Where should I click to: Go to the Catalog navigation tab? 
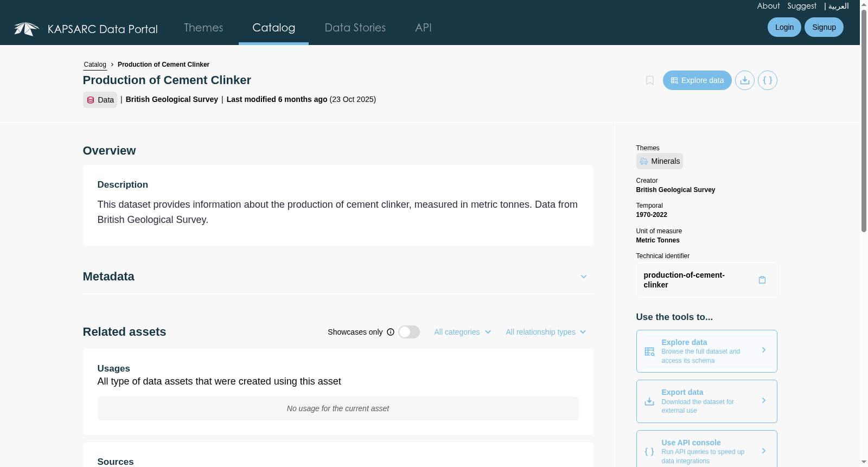[274, 28]
